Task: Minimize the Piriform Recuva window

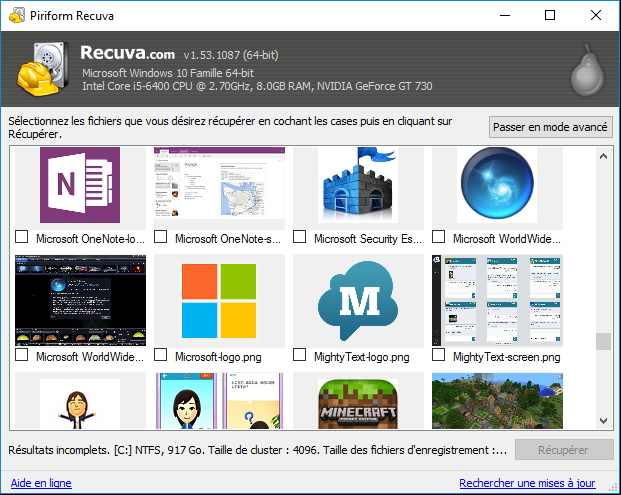Action: click(505, 15)
